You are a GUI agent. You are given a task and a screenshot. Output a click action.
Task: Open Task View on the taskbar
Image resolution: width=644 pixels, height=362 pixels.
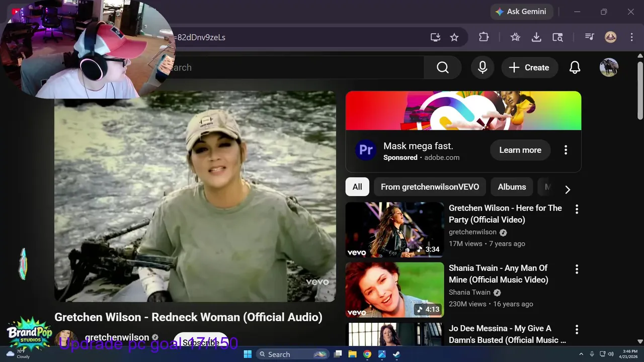338,354
